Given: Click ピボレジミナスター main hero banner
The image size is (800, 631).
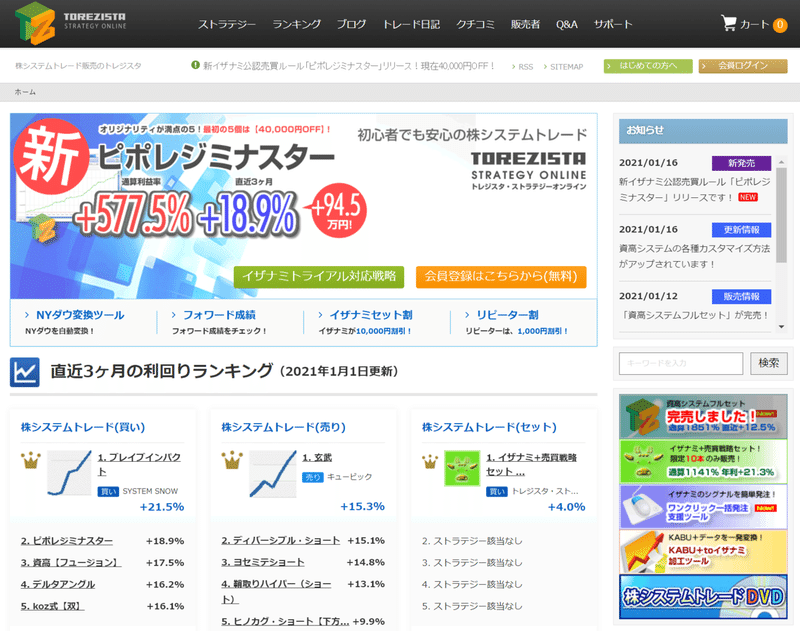Looking at the screenshot, I should click(x=304, y=206).
